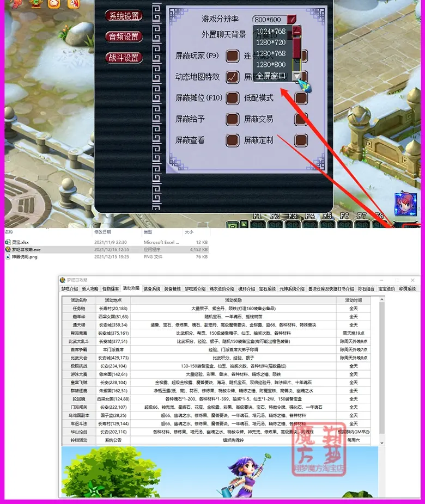Click the F2 skill shortcut slot

(x=275, y=224)
